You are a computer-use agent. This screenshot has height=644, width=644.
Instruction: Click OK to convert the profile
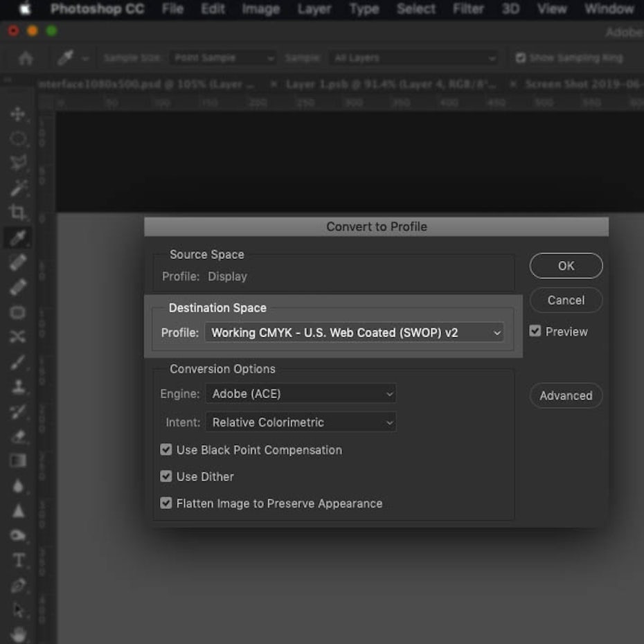click(x=566, y=265)
